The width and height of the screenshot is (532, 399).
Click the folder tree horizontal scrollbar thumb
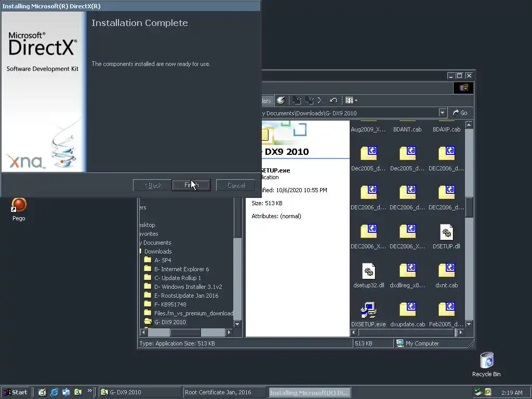point(185,332)
